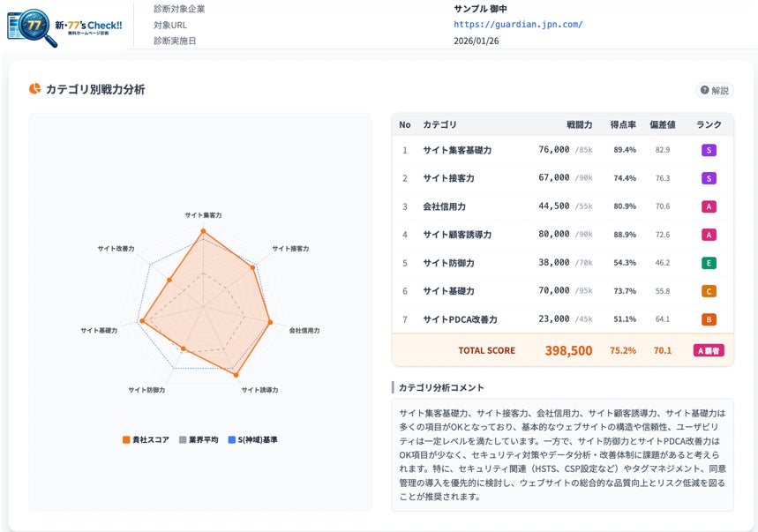The height and width of the screenshot is (532, 758).
Task: Click the サイト集客力 label on radar chart
Action: [x=203, y=214]
